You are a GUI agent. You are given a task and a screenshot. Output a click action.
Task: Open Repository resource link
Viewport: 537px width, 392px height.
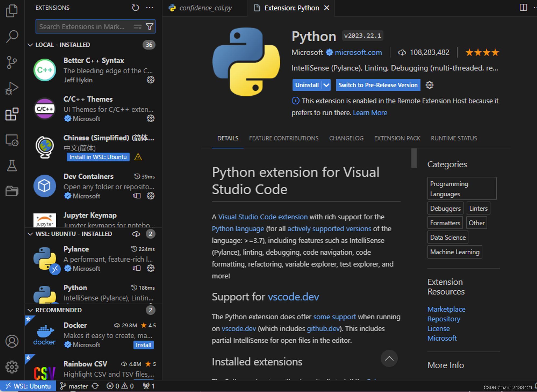[x=444, y=319]
